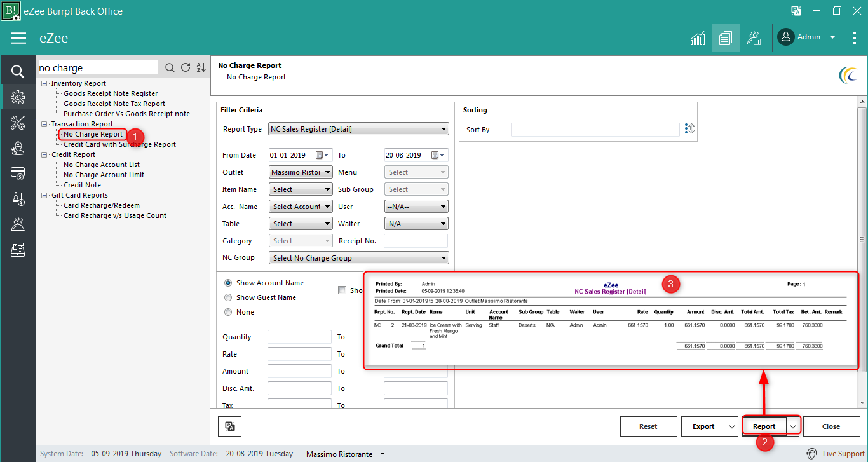Image resolution: width=868 pixels, height=462 pixels.
Task: Select the None radio button
Action: point(228,312)
